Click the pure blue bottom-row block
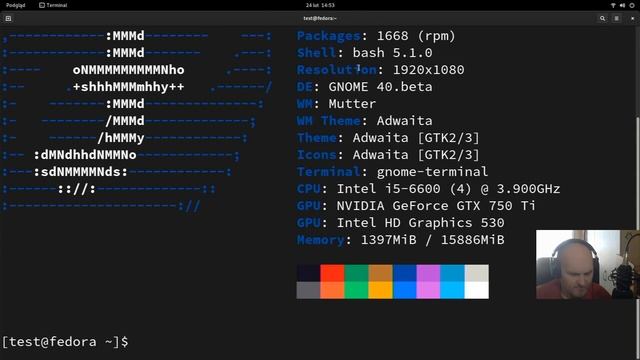 point(404,290)
